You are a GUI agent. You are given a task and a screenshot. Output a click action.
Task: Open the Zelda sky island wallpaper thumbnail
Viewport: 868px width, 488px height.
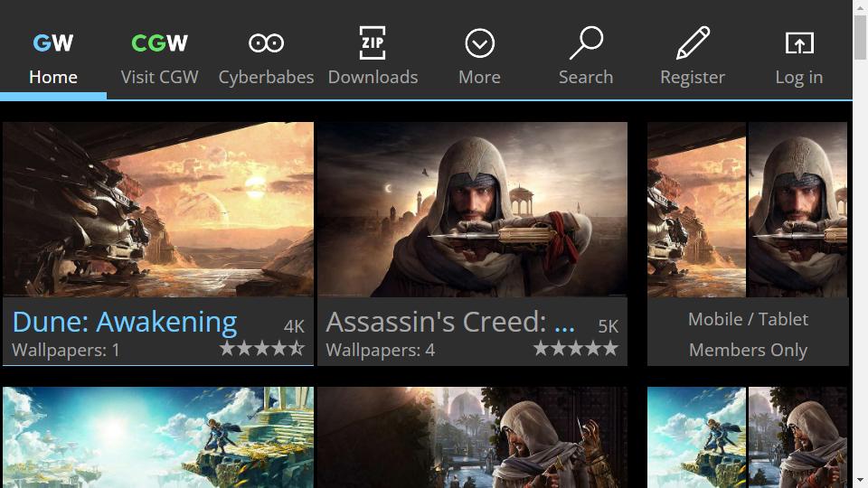[158, 437]
